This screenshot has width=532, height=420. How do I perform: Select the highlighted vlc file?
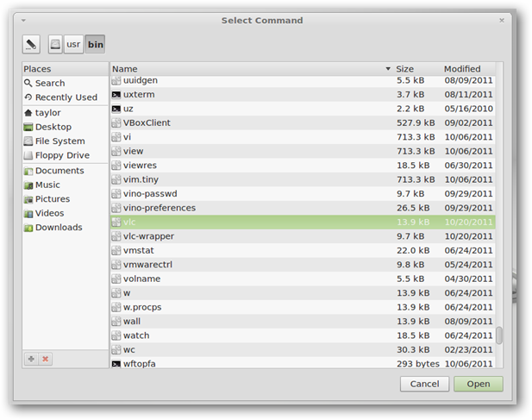303,223
